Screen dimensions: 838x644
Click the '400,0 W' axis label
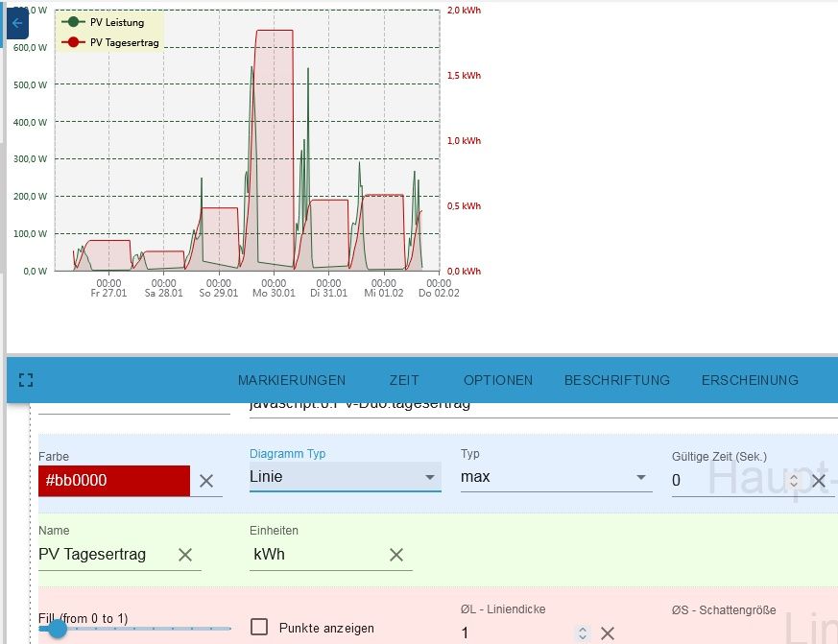[30, 123]
